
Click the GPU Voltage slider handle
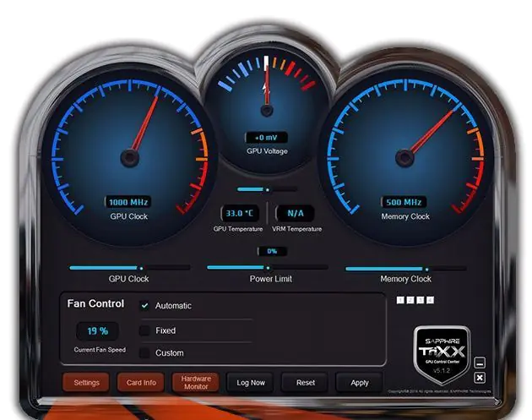(268, 190)
